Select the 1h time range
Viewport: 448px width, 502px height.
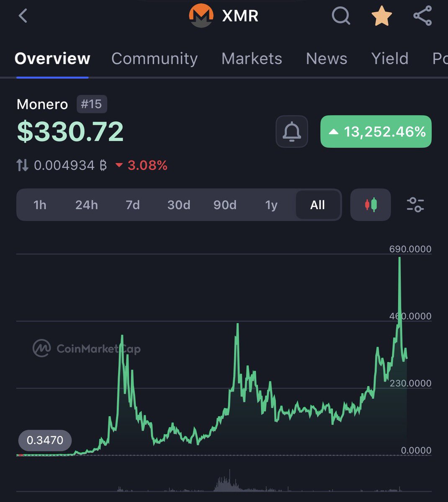40,205
